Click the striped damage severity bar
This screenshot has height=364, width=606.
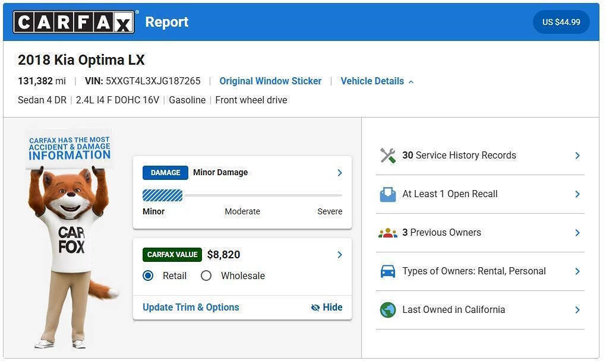162,196
